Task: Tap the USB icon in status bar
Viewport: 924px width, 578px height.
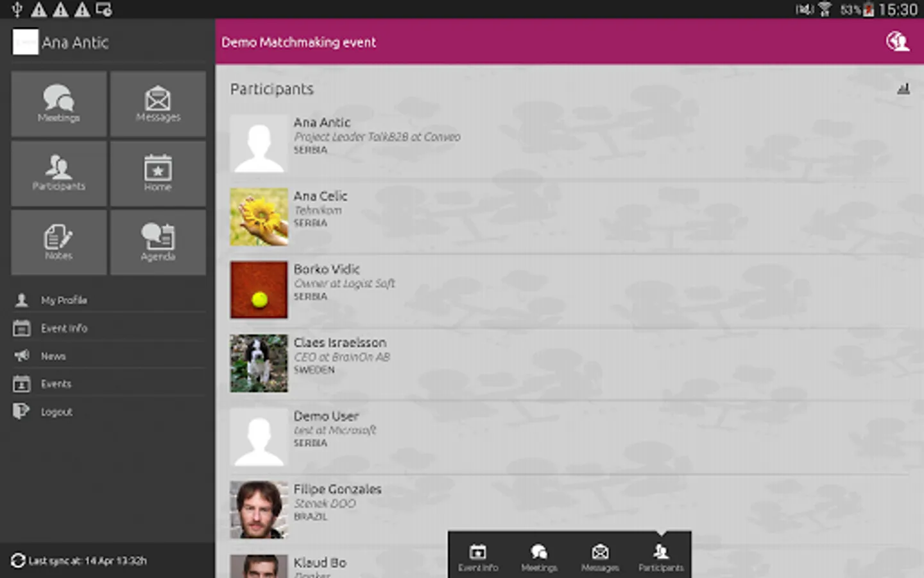Action: point(17,9)
